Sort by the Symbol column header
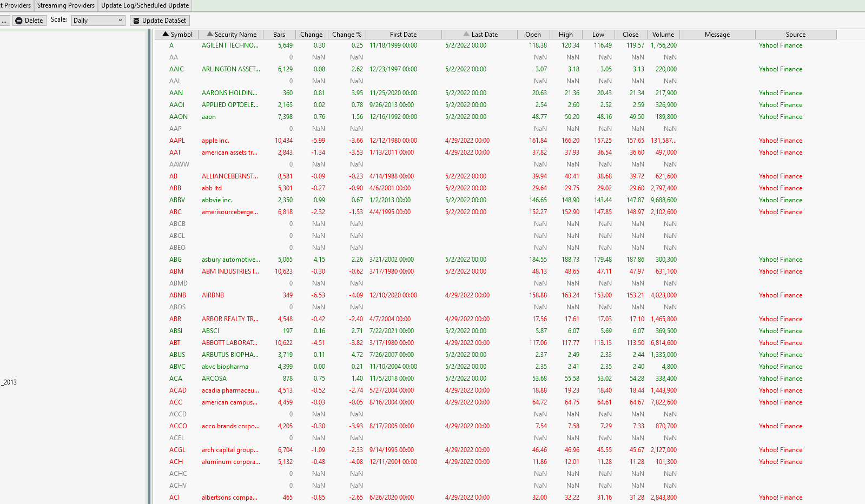Screen dimensions: 865x504 point(177,35)
